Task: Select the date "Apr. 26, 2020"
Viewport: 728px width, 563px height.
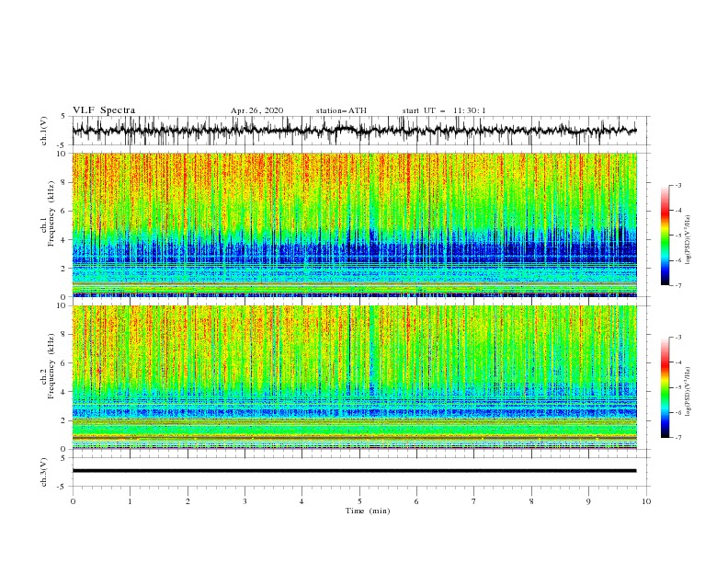Action: click(256, 110)
